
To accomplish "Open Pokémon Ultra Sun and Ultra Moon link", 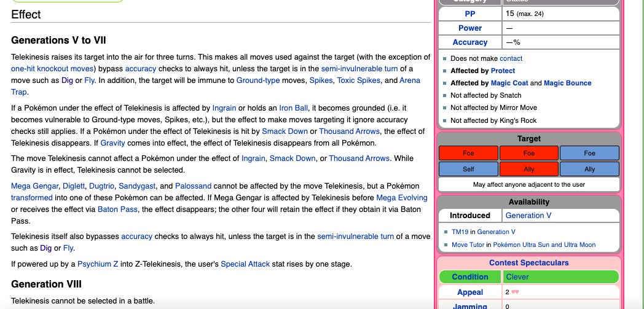I will pyautogui.click(x=544, y=244).
